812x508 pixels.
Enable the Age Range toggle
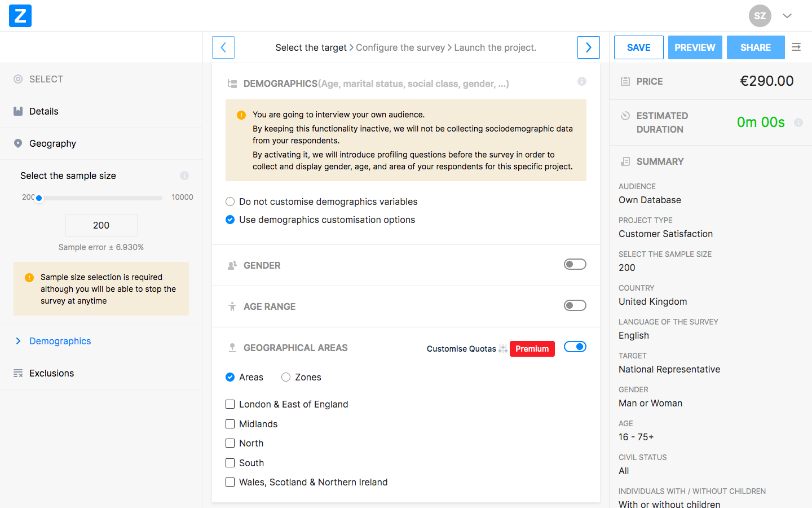[x=575, y=305]
